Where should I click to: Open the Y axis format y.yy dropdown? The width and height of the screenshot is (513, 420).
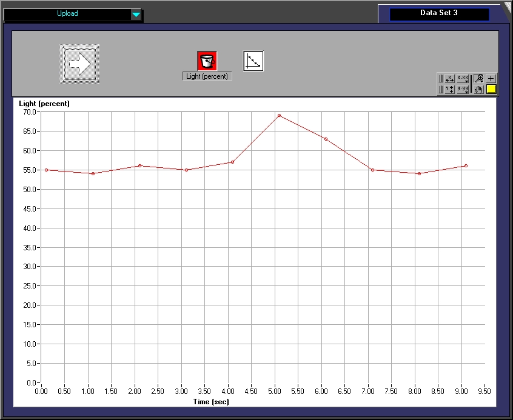coord(463,89)
